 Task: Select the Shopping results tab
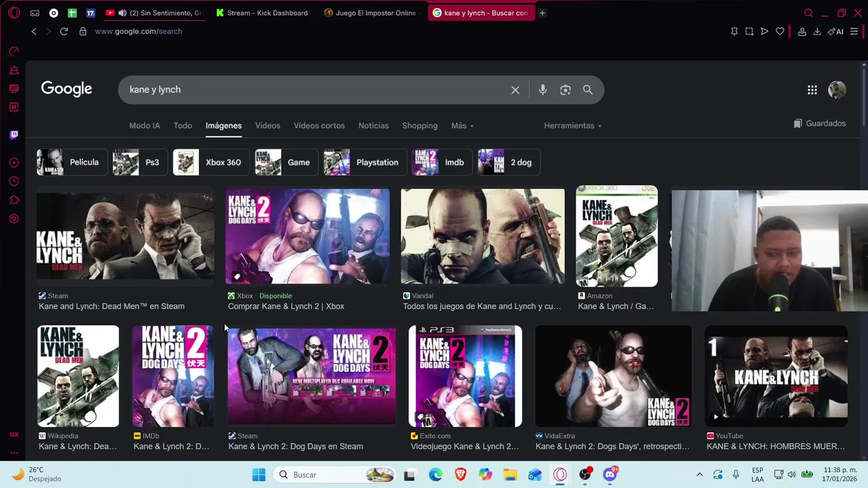point(420,125)
